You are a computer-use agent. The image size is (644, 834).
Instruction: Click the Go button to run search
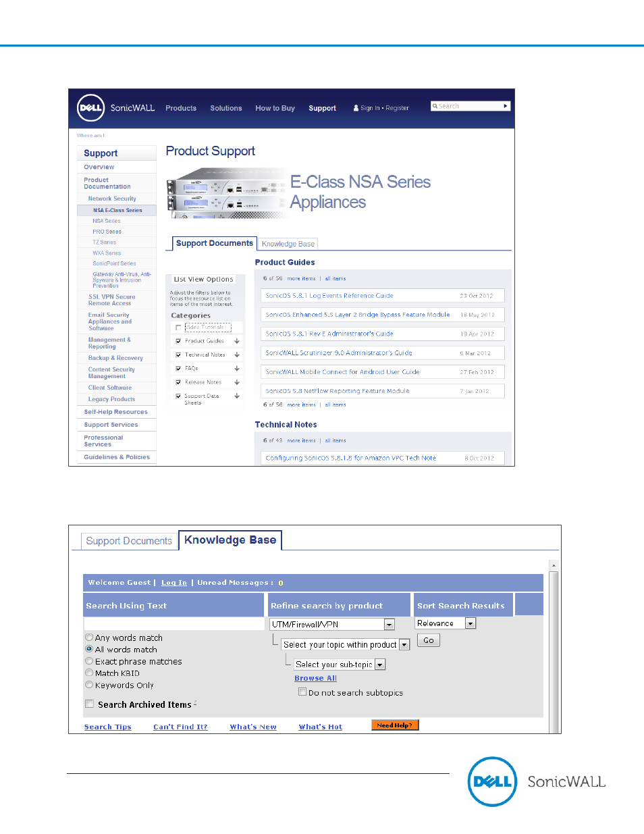(429, 640)
